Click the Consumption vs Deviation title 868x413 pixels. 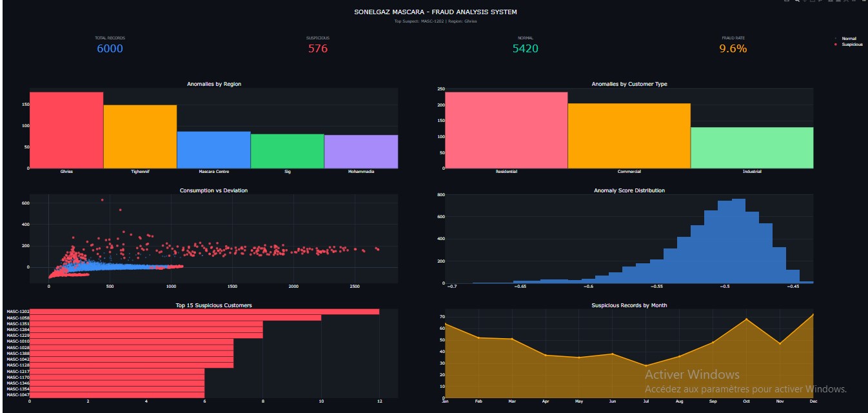point(213,190)
